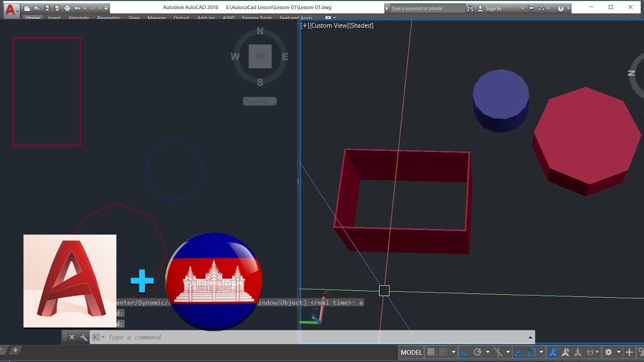The height and width of the screenshot is (362, 644).
Task: Click the MODEL space button
Action: 411,352
